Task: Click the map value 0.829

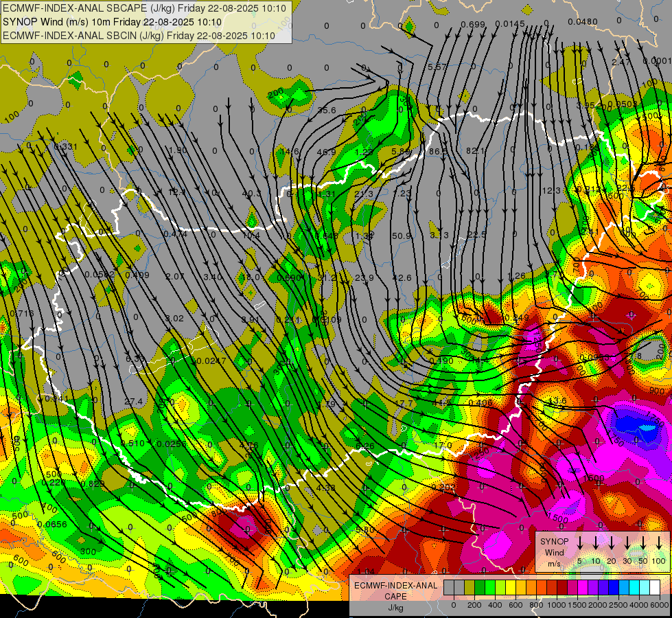Action: (x=93, y=484)
